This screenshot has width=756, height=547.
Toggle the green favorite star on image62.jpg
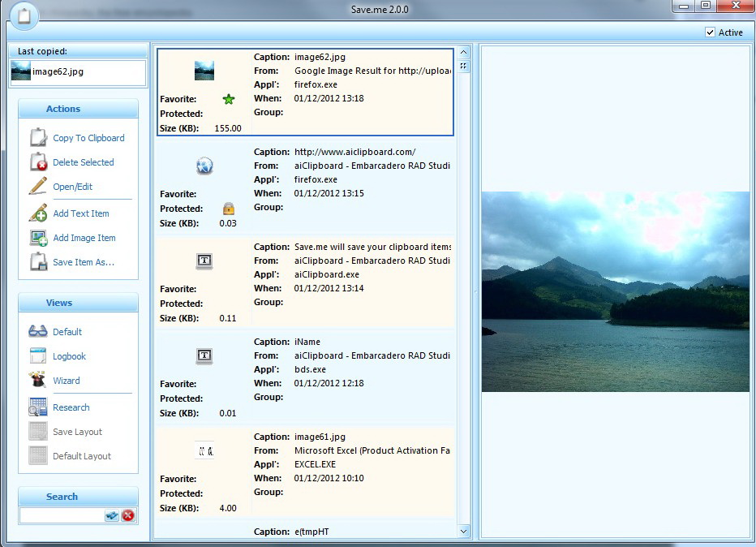[228, 99]
